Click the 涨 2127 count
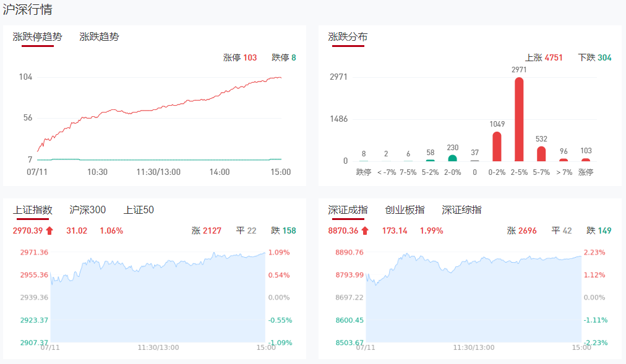Screen dimensions: 626x364 [x=207, y=231]
